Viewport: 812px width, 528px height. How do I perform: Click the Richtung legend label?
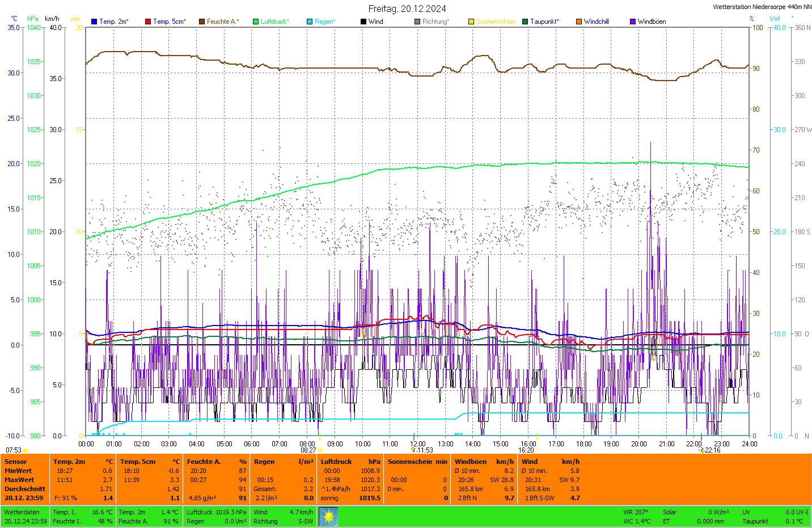click(435, 22)
